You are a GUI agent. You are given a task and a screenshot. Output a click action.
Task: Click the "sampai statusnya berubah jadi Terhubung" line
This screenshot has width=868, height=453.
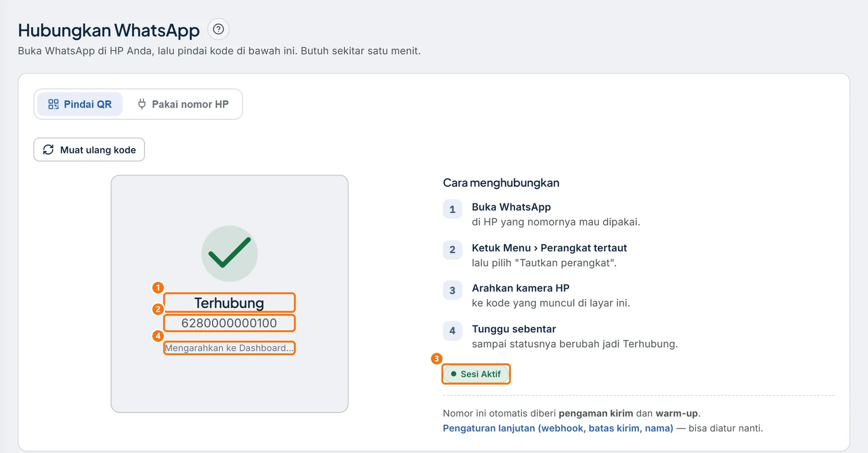tap(575, 344)
